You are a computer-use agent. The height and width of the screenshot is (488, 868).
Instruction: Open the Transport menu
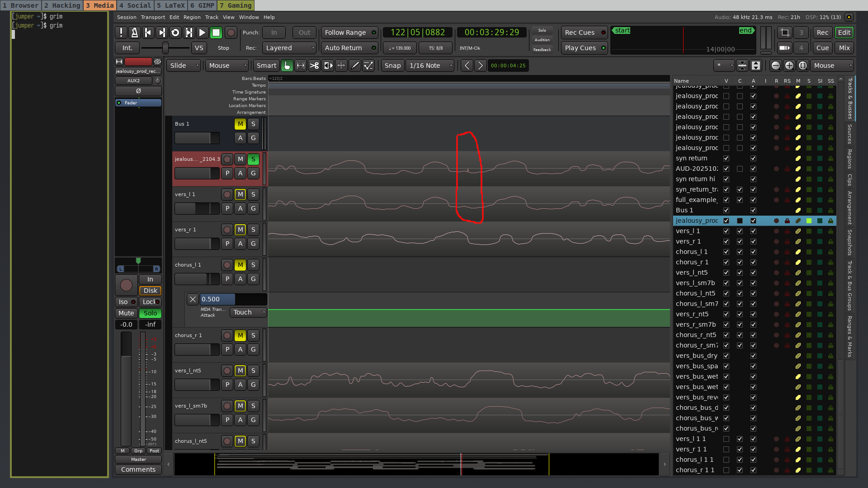[153, 17]
